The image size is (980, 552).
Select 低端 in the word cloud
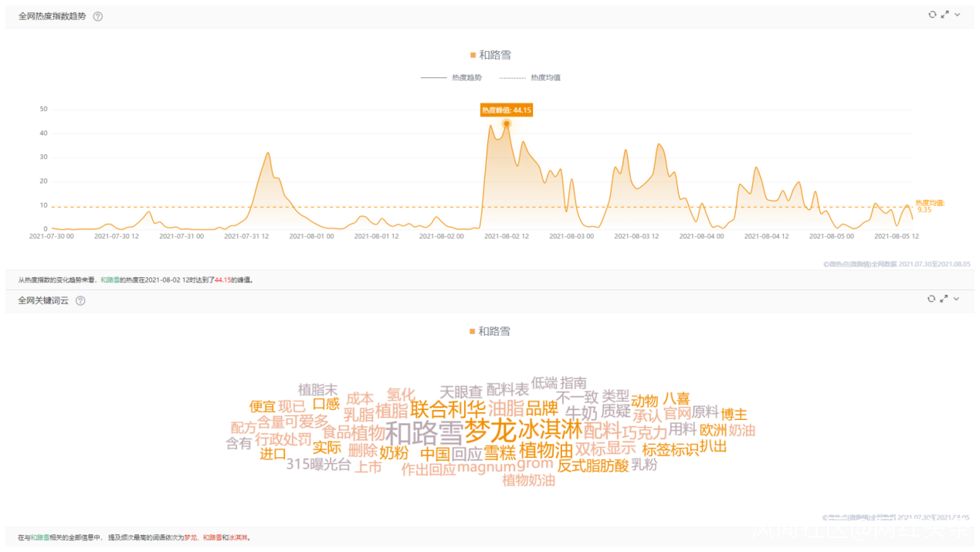(544, 382)
